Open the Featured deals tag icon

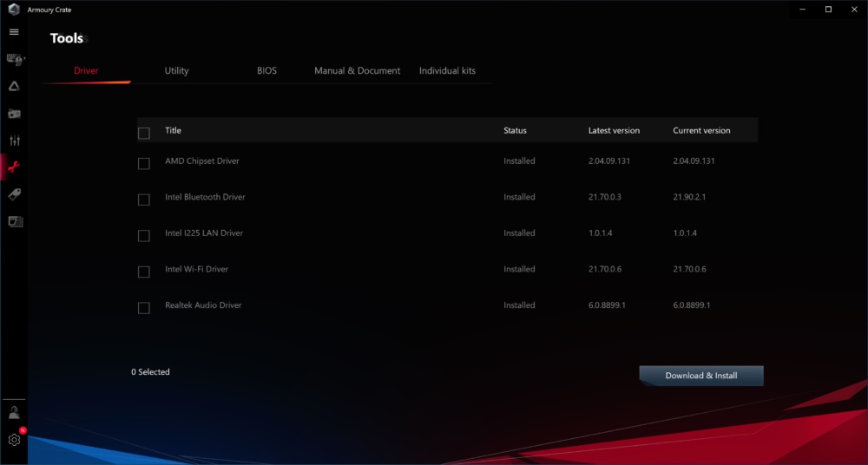14,194
